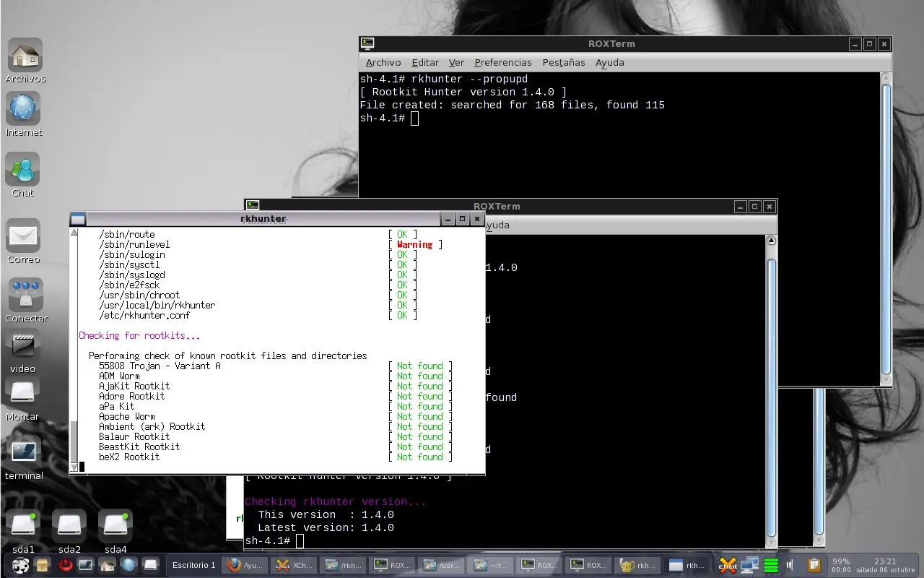Open the Internet globe desktop icon

pos(23,109)
